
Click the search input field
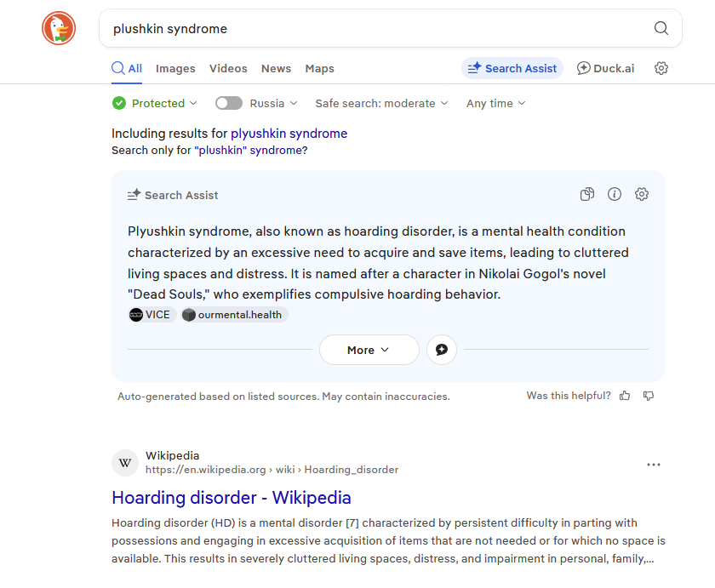(x=375, y=29)
